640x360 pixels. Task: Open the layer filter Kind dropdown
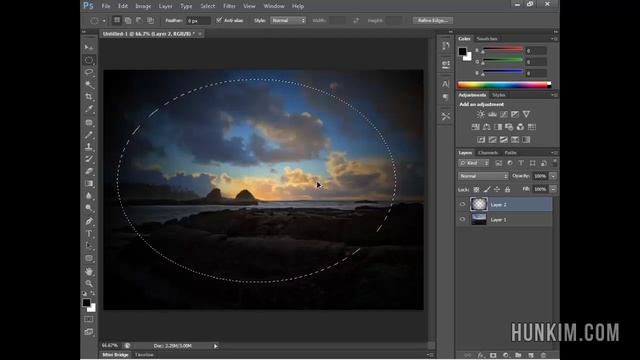click(x=474, y=163)
